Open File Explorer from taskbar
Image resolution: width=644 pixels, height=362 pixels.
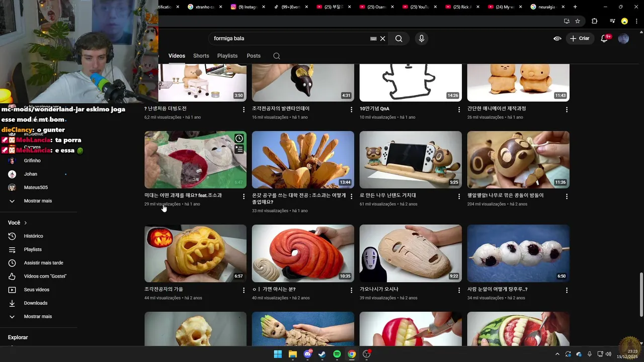tap(292, 354)
